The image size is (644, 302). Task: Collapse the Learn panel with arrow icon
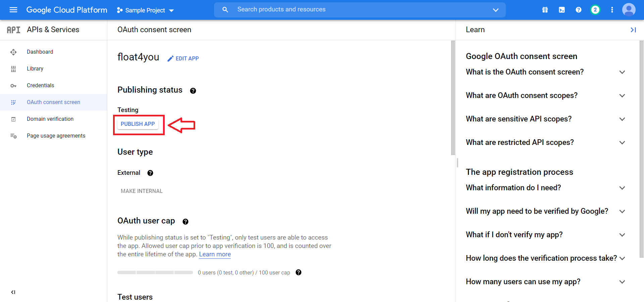tap(633, 30)
